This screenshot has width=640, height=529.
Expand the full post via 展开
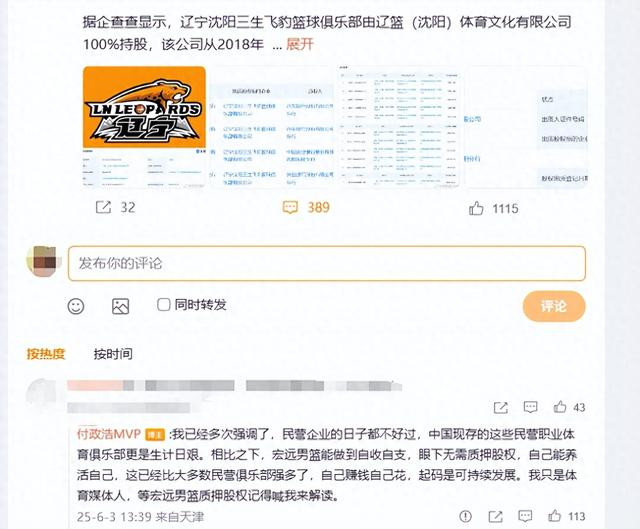click(x=300, y=44)
